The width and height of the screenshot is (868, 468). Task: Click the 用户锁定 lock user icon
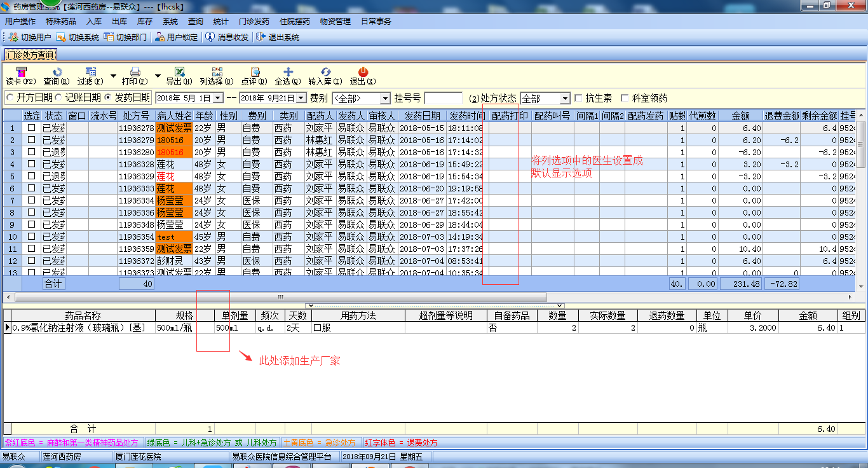pos(159,37)
